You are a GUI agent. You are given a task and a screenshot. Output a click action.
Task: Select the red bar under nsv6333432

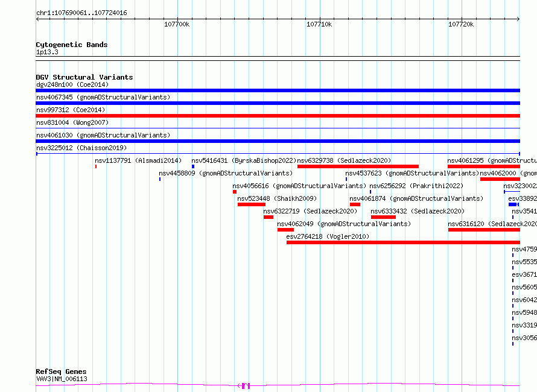tap(383, 217)
